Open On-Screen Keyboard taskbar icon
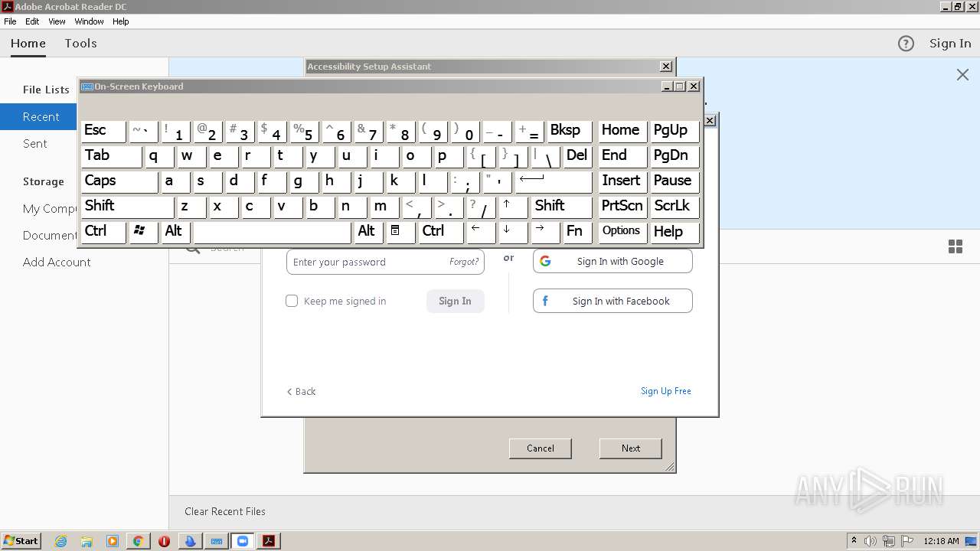The image size is (980, 551). (x=217, y=541)
